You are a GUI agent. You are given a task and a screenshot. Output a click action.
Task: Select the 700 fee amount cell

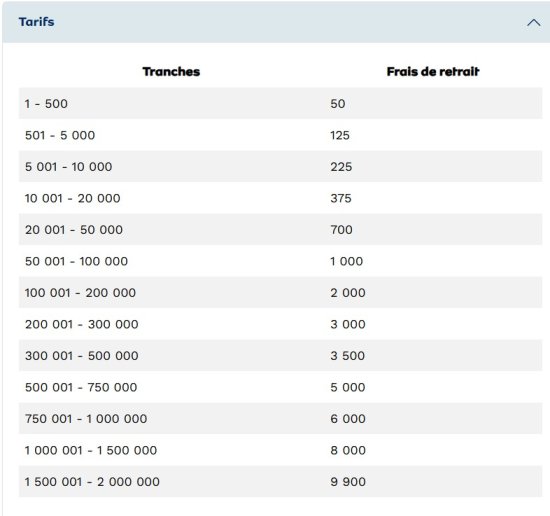coord(341,230)
